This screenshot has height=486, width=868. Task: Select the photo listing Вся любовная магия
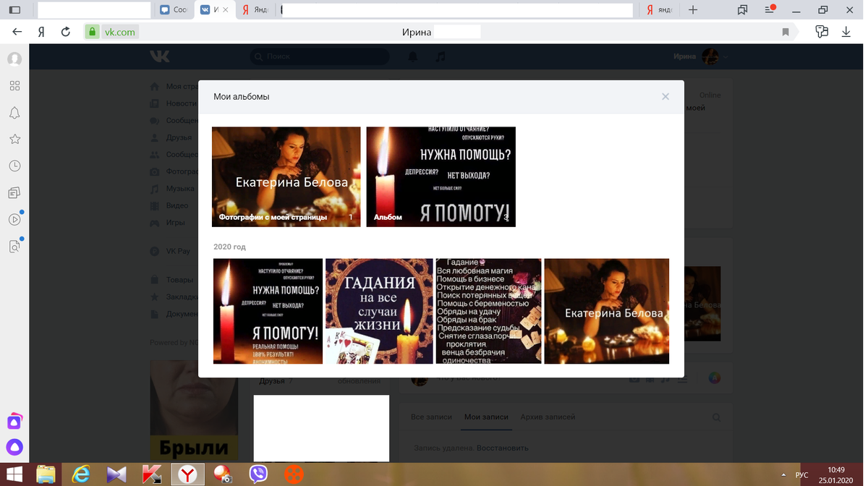(x=488, y=311)
